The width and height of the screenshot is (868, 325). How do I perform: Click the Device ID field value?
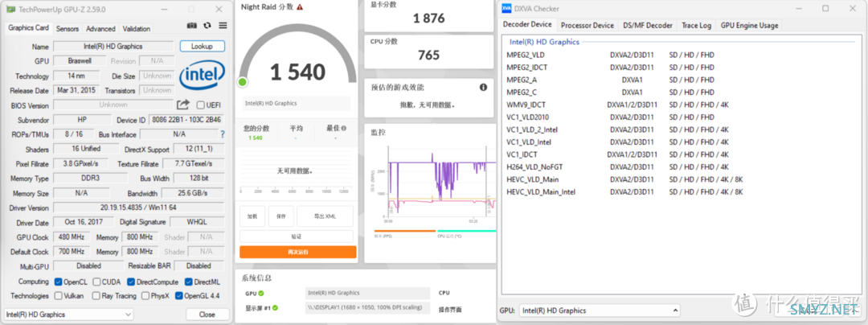tap(186, 120)
